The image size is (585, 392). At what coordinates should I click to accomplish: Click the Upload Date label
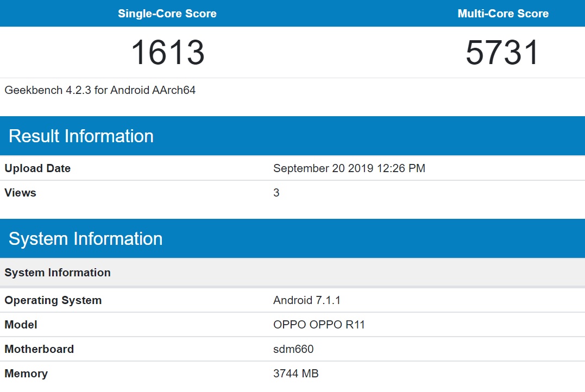pos(37,168)
